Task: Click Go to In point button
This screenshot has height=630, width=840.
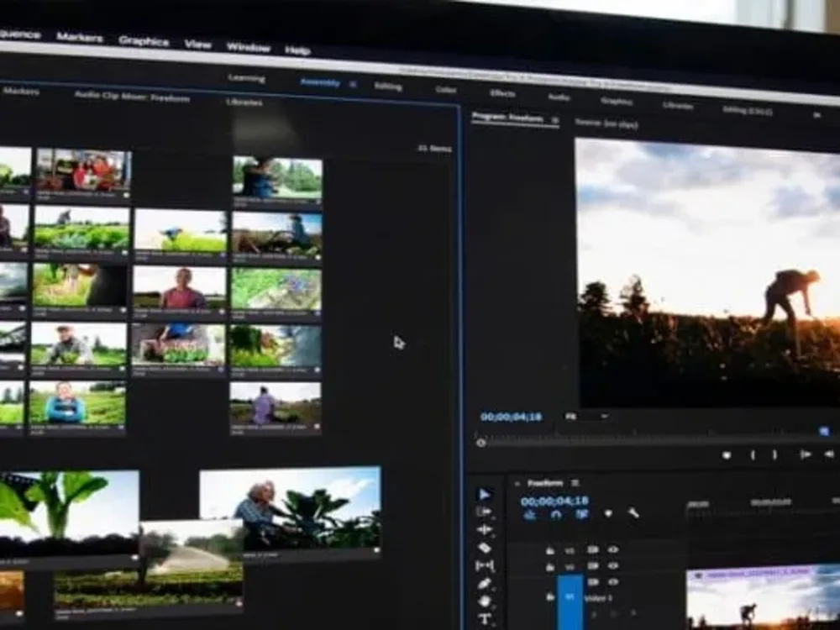Action: (805, 454)
